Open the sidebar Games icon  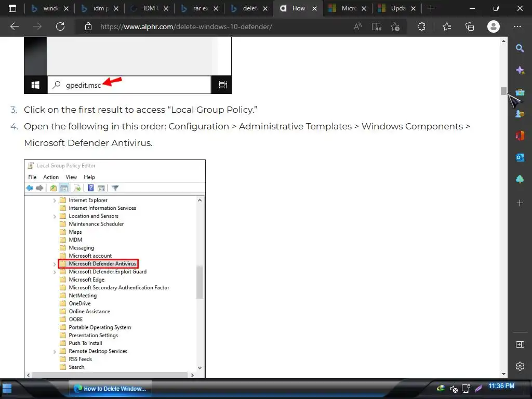(520, 114)
